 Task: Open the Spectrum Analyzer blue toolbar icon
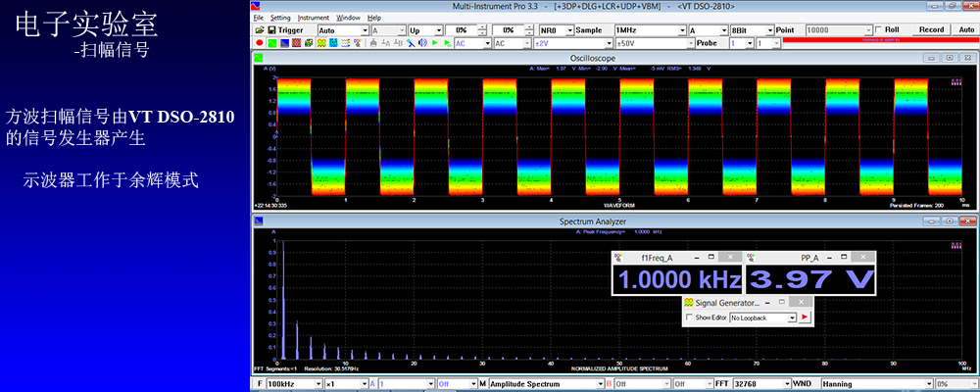point(284,43)
